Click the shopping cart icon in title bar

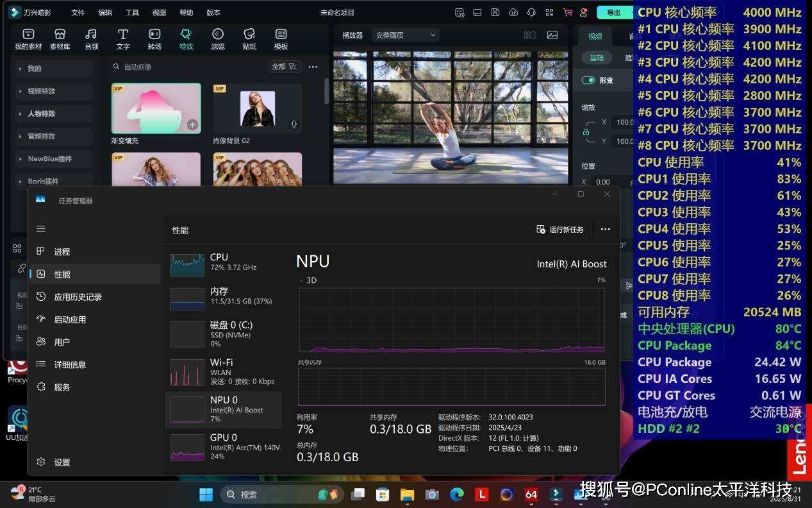click(568, 12)
